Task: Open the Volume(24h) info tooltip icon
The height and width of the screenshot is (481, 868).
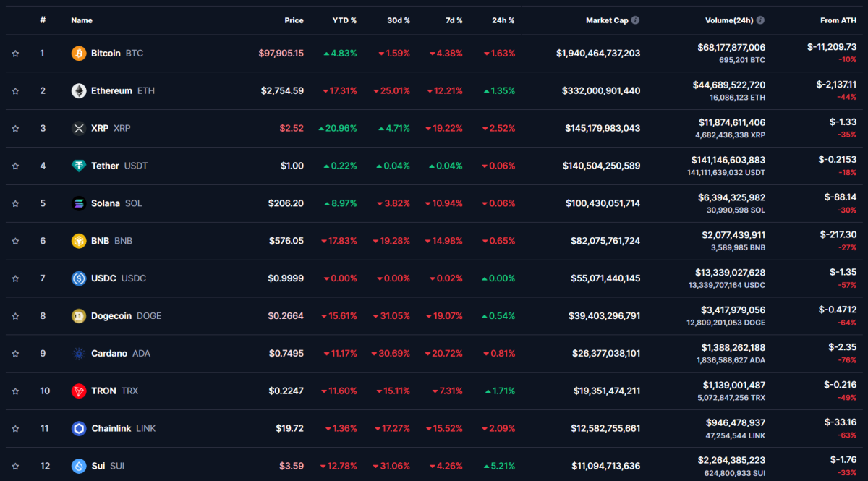Action: pyautogui.click(x=759, y=20)
